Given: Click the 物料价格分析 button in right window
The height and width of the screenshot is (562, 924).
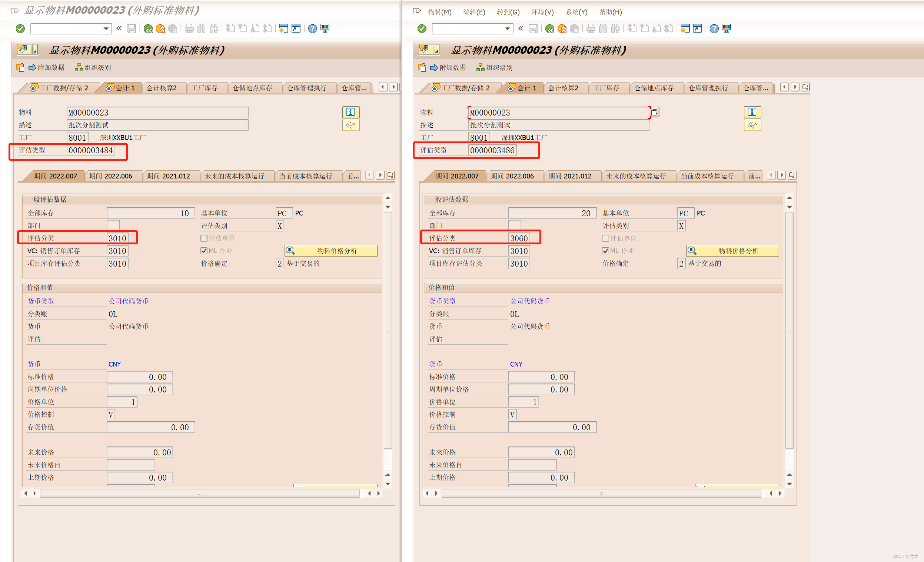Looking at the screenshot, I should [732, 251].
